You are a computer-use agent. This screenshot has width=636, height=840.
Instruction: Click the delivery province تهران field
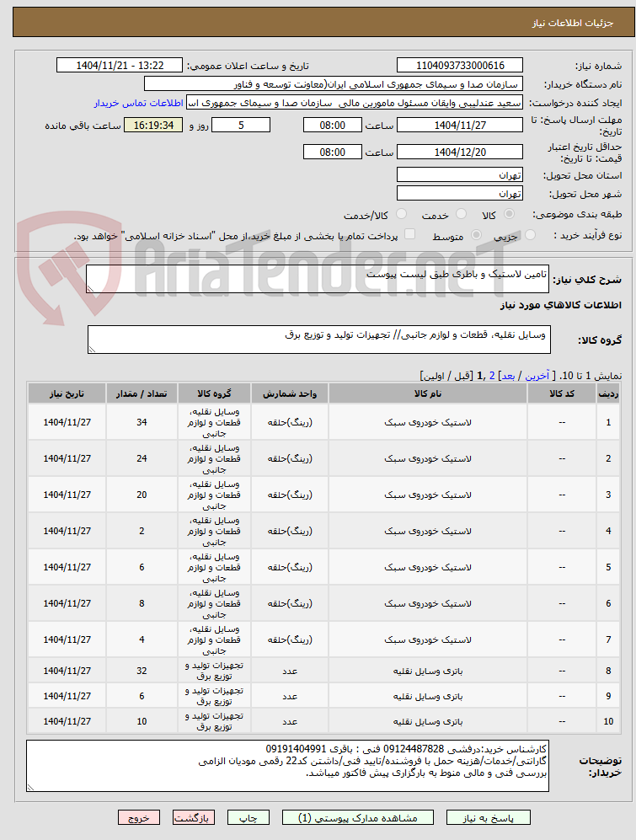pos(460,175)
